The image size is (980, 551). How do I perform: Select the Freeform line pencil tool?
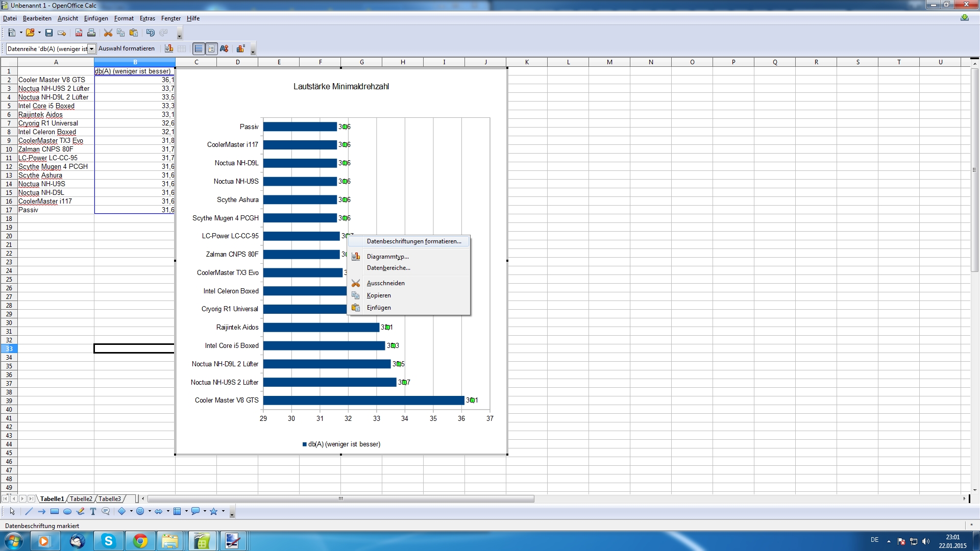pos(80,511)
